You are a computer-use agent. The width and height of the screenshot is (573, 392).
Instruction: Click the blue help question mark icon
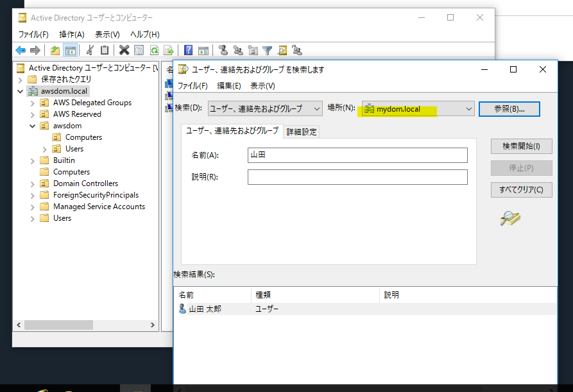point(189,50)
